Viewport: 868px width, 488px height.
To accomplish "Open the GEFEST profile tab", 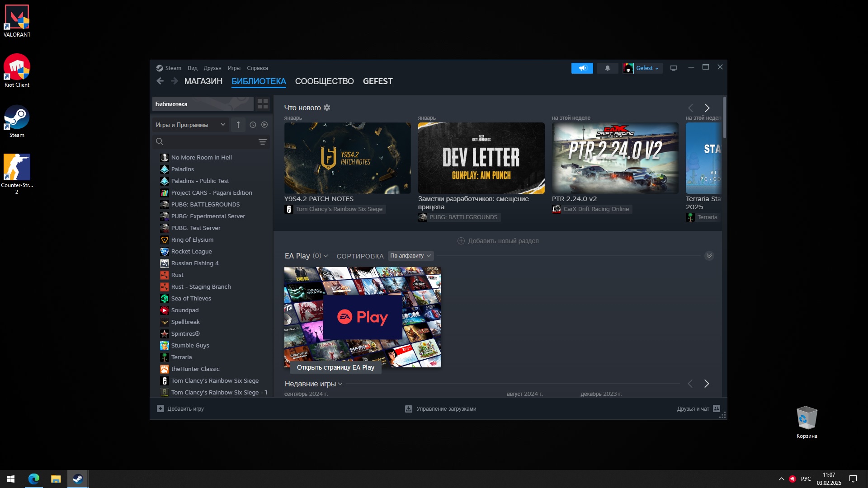I will [x=378, y=81].
